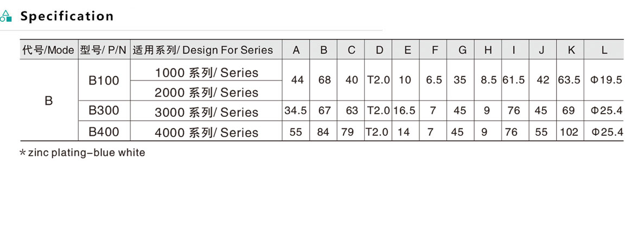Select the B100 part number cell
Screen dimensions: 644x251
103,80
